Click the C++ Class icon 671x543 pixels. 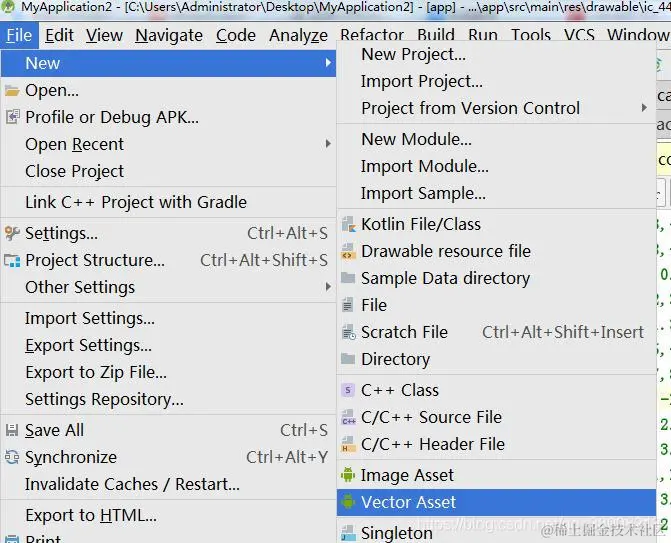click(x=348, y=390)
